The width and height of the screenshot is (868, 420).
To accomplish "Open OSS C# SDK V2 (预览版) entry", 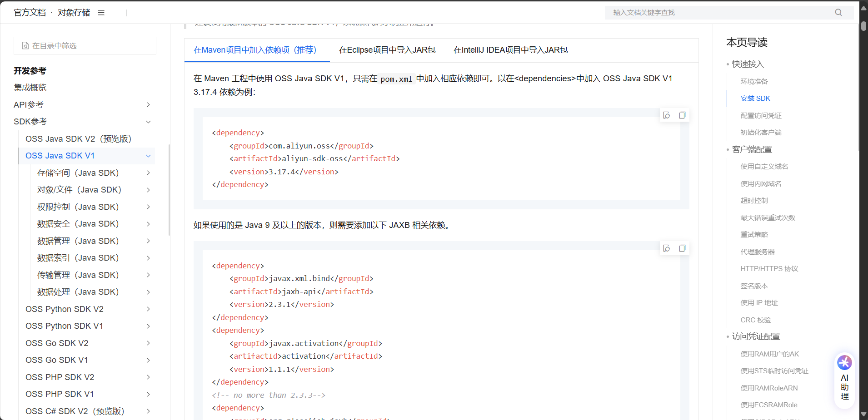I will [x=75, y=411].
